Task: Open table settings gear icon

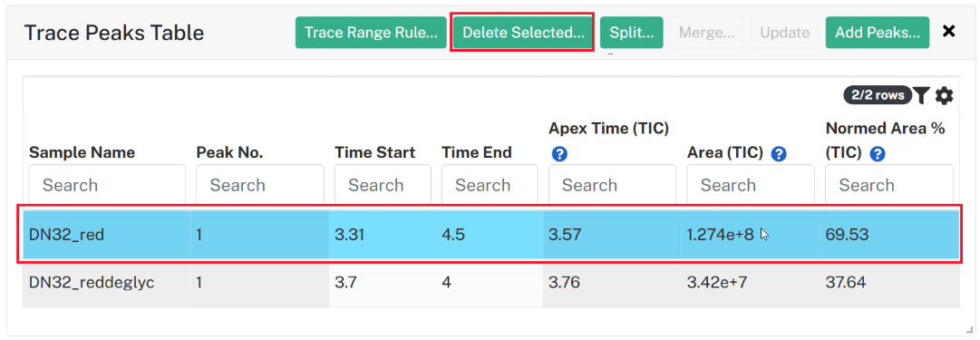Action: 944,95
